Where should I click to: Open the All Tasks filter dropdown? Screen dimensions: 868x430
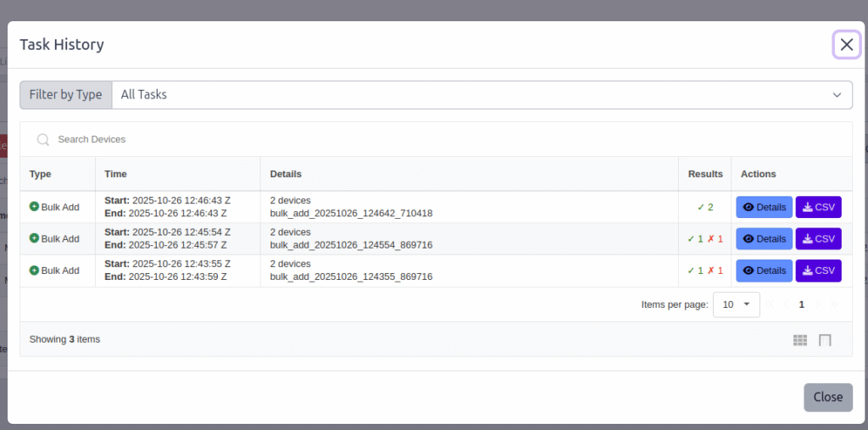click(x=481, y=95)
